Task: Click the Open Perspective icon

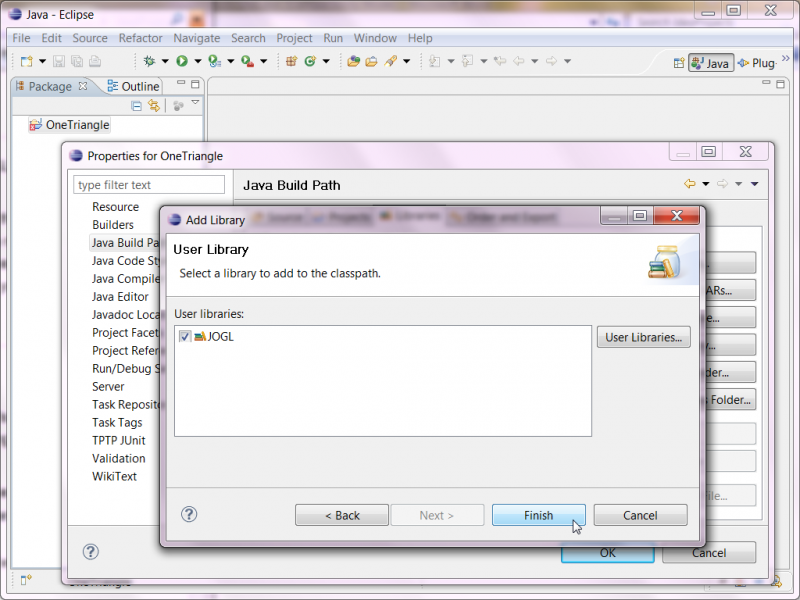Action: click(679, 63)
